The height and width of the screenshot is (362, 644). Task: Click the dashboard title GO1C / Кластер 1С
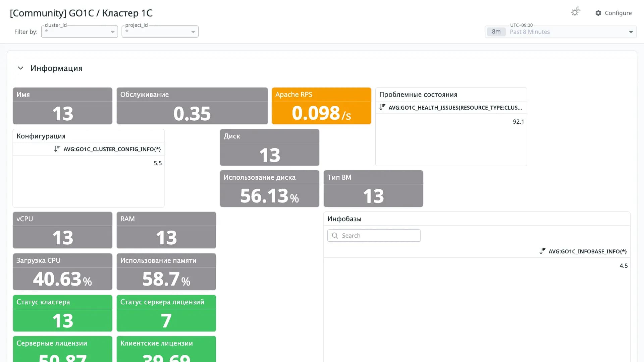[81, 13]
